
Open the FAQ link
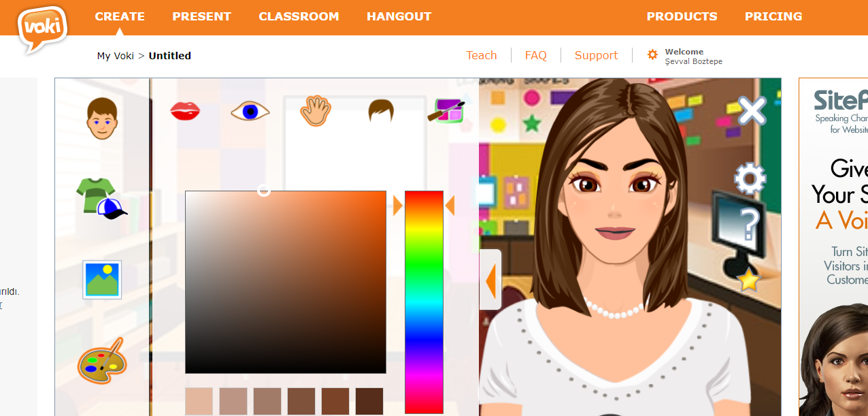point(536,55)
